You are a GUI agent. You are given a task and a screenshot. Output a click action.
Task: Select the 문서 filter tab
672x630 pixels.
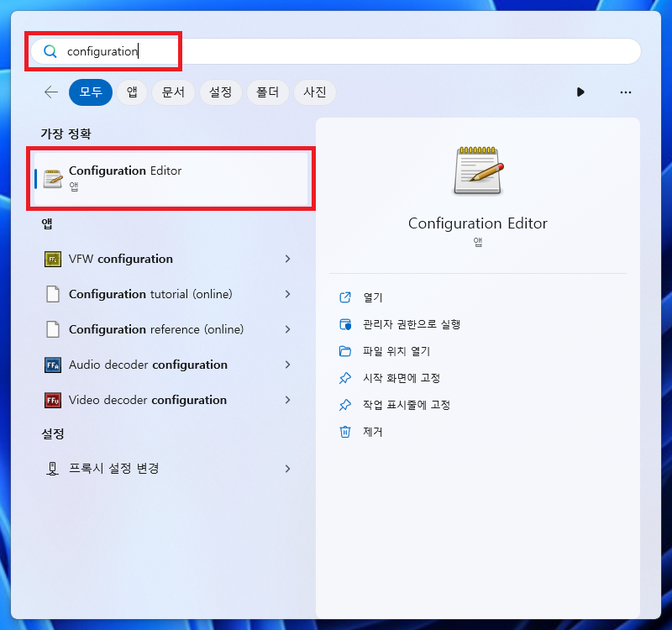pyautogui.click(x=173, y=92)
